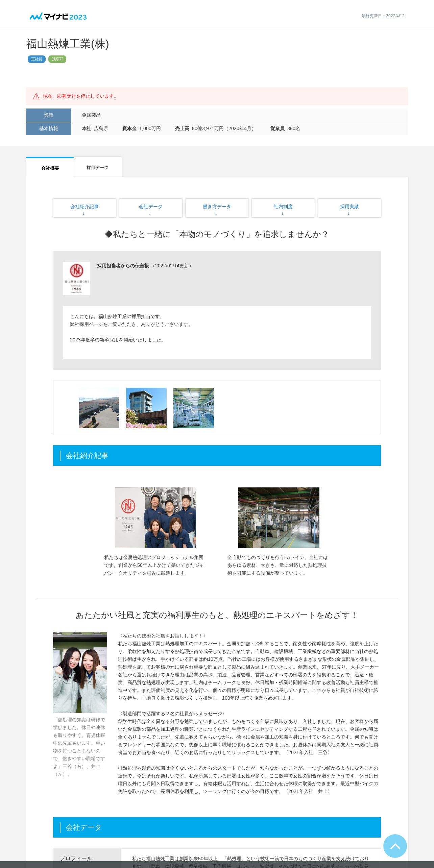Click the 売上高 50億3,971万円 value

pyautogui.click(x=215, y=129)
